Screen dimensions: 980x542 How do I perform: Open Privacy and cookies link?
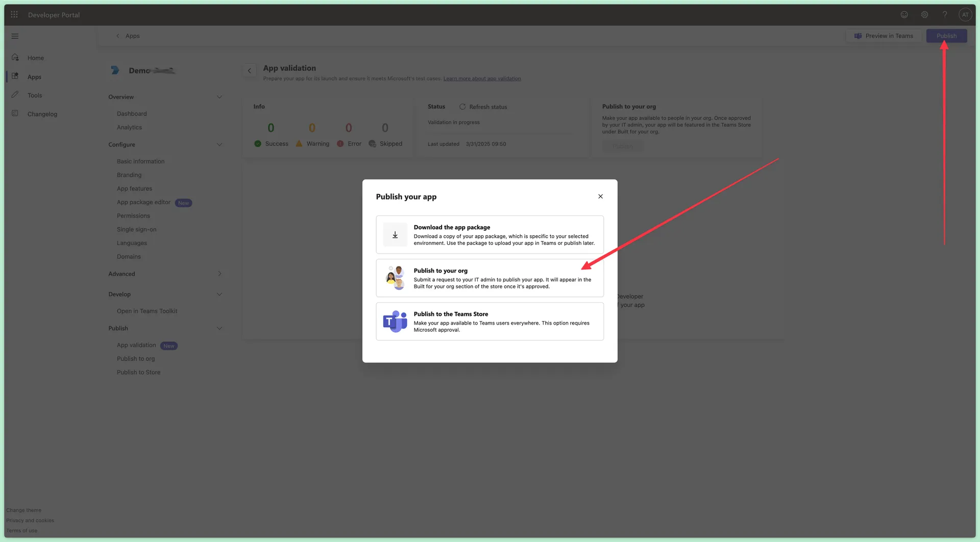(x=30, y=521)
